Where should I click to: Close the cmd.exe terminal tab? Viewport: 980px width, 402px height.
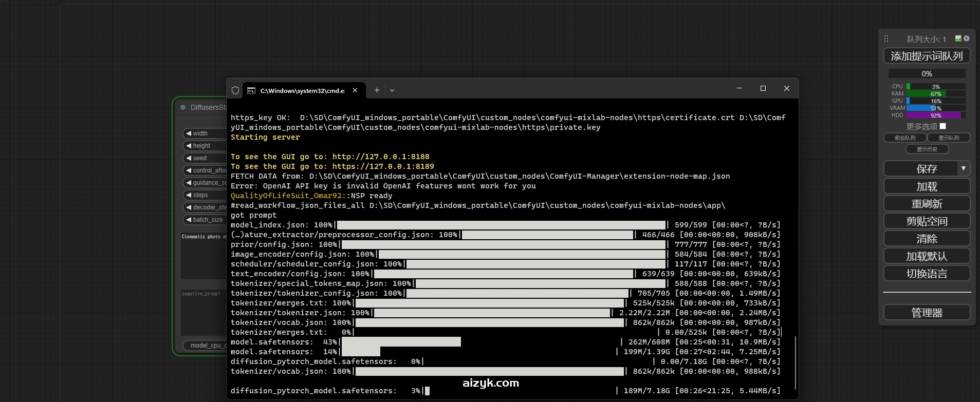(x=355, y=90)
